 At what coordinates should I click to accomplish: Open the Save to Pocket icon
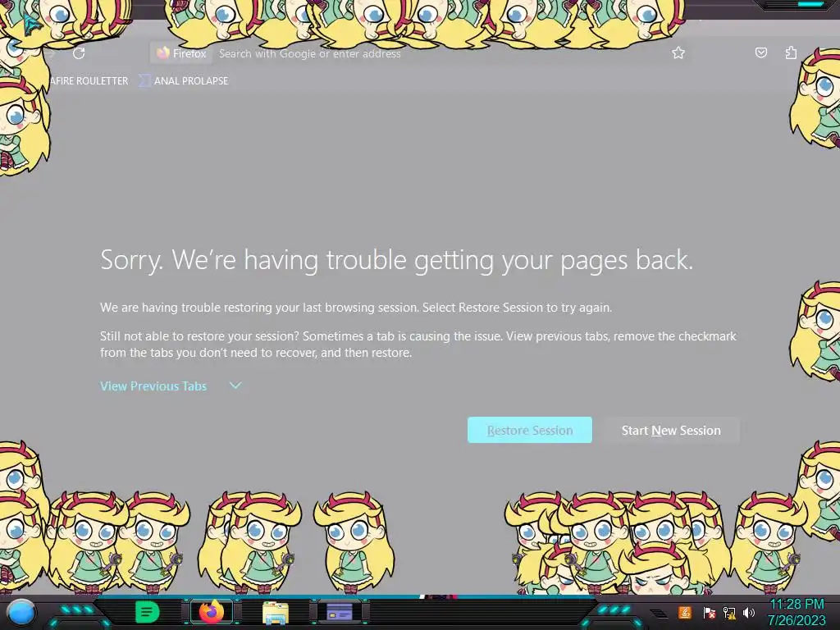click(x=760, y=52)
